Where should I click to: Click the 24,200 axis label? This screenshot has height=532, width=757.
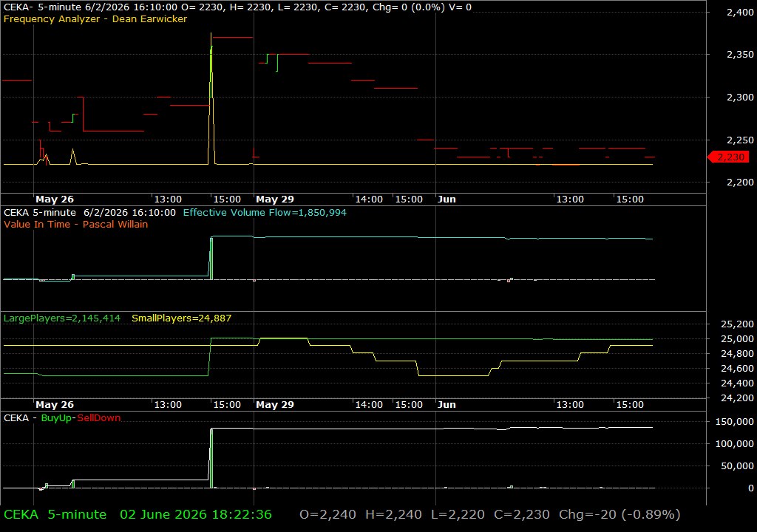pos(737,398)
